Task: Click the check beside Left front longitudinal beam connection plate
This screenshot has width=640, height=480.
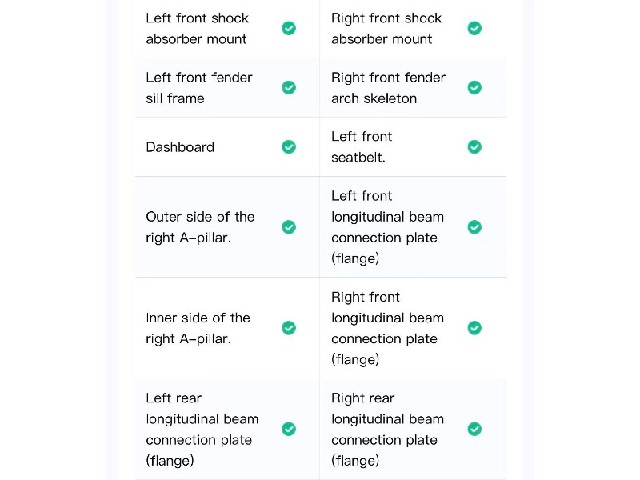Action: tap(475, 227)
